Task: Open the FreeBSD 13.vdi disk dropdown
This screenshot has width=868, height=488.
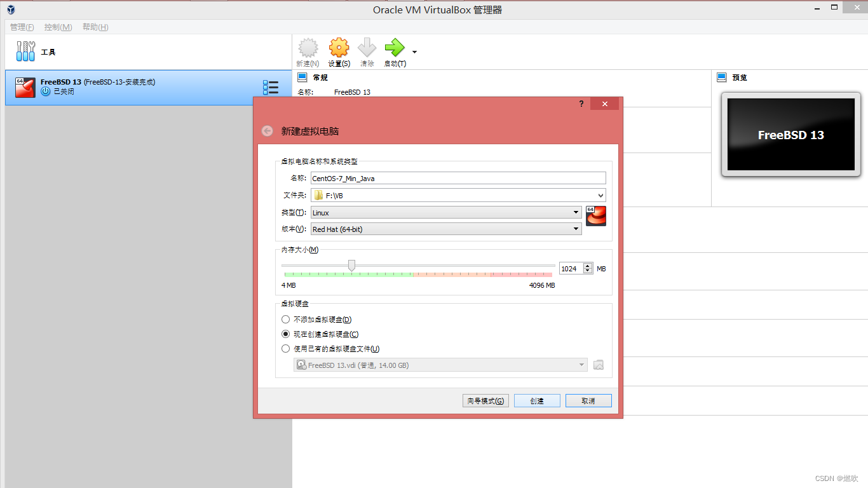Action: (440, 365)
